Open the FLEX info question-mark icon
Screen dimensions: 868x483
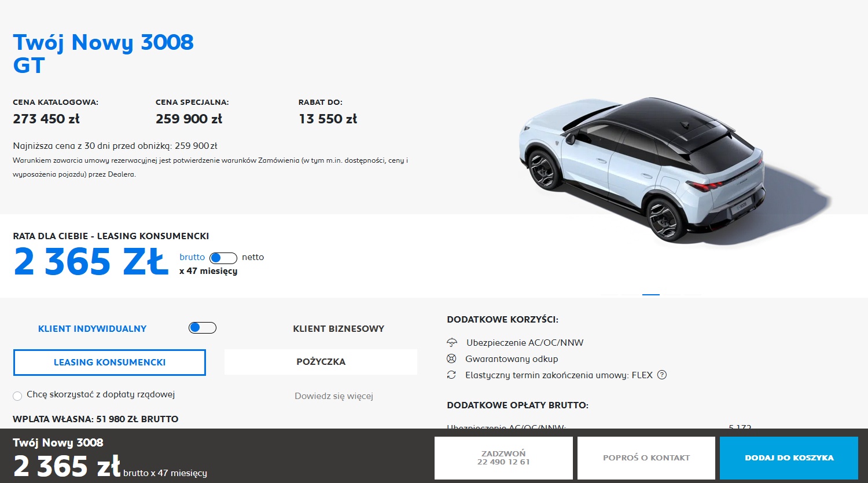tap(662, 375)
